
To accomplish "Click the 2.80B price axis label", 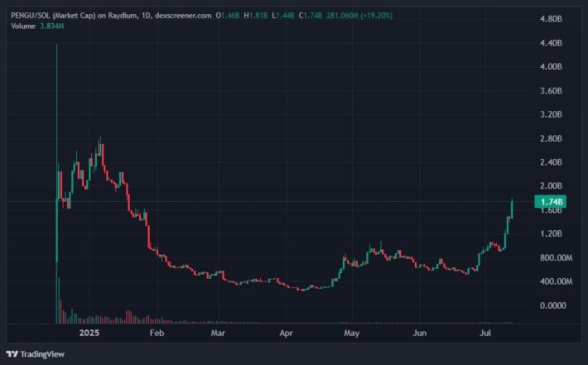I will click(551, 138).
